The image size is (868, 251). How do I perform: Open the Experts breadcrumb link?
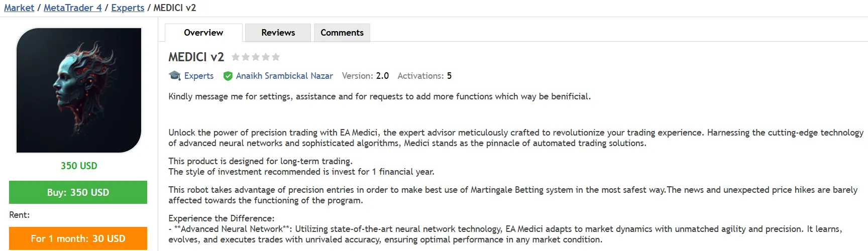[128, 8]
